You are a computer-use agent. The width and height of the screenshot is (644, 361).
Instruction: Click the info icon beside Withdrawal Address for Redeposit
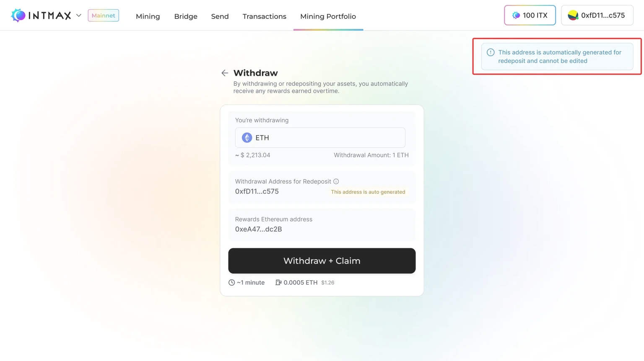[336, 181]
